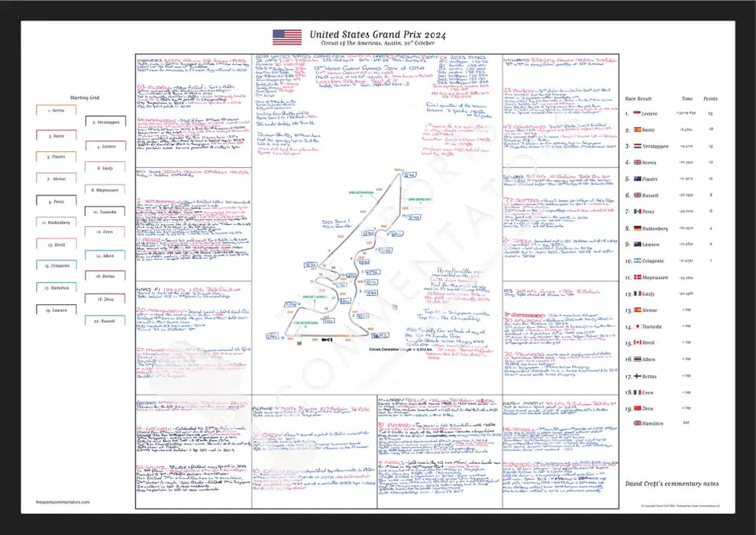The width and height of the screenshot is (756, 535).
Task: Click the United States flag in the title
Action: click(x=287, y=37)
